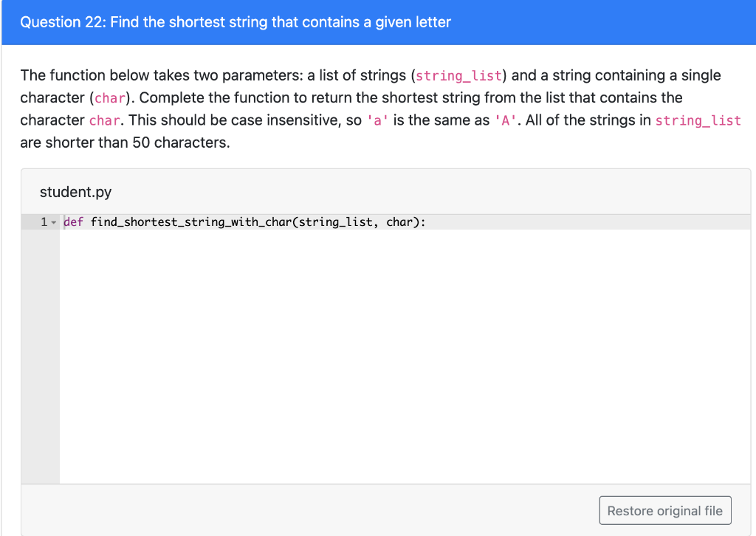The width and height of the screenshot is (756, 536).
Task: Collapse the code fold arrow on line 1
Action: point(53,222)
